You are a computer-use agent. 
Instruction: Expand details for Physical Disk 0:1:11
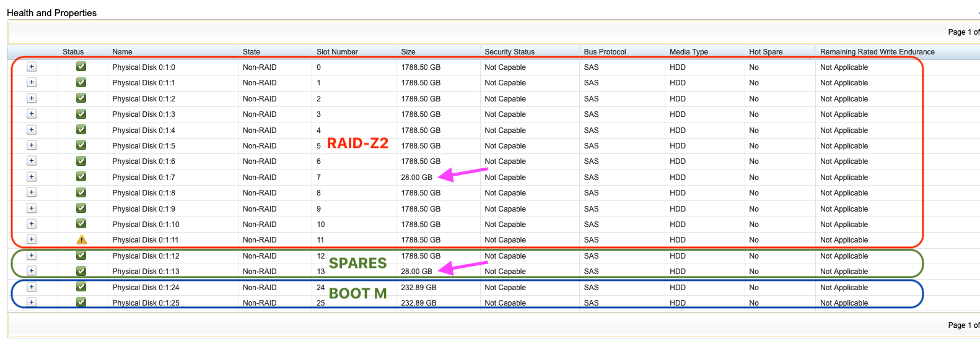[x=32, y=239]
